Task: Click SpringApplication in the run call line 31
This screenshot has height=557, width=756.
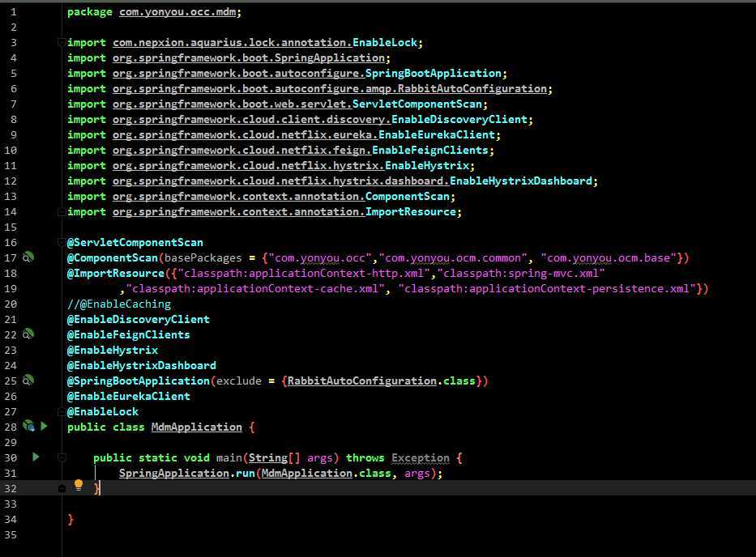Action: click(x=174, y=473)
